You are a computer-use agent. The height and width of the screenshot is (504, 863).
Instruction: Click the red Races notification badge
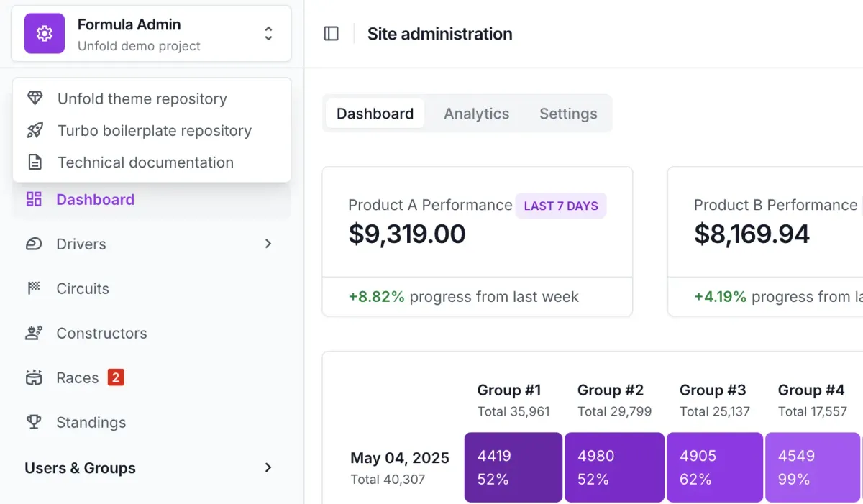tap(116, 377)
